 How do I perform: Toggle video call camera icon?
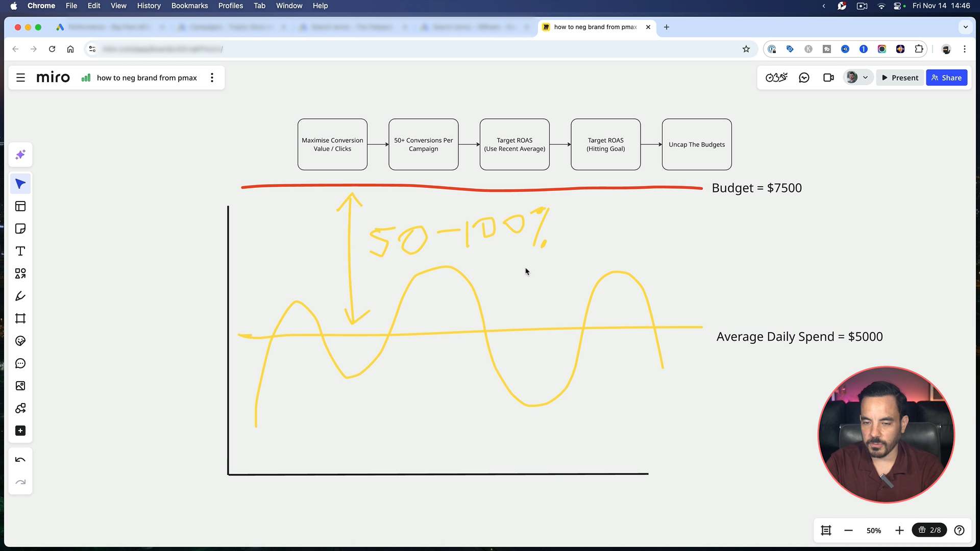[x=828, y=78]
